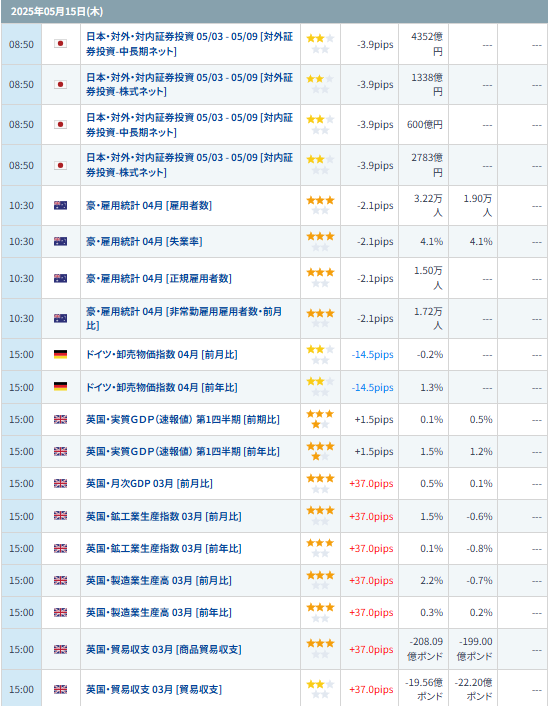
Task: Click UK flag beside 月次GDP 03月
Action: coord(60,484)
